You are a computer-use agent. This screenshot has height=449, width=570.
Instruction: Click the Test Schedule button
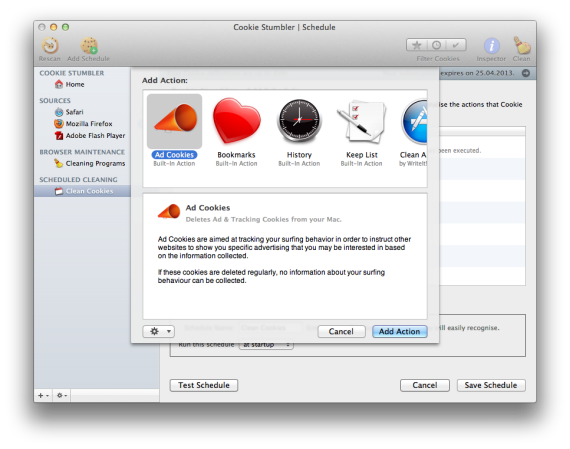(204, 385)
